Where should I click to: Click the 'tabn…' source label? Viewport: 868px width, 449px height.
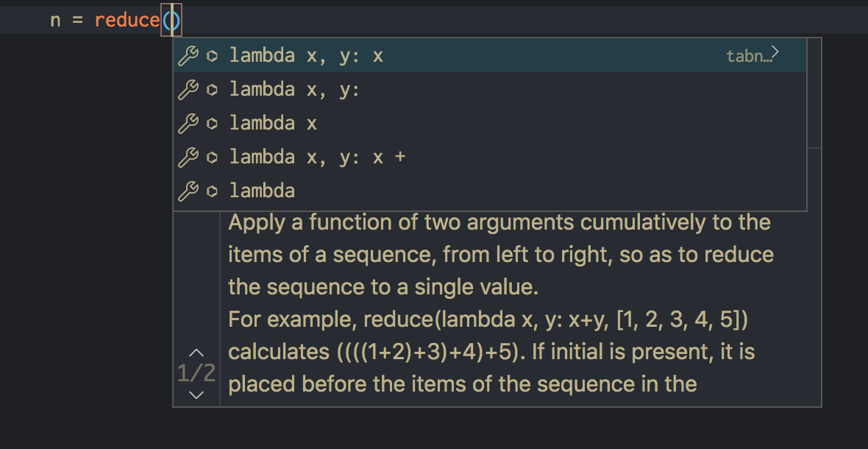tap(748, 56)
